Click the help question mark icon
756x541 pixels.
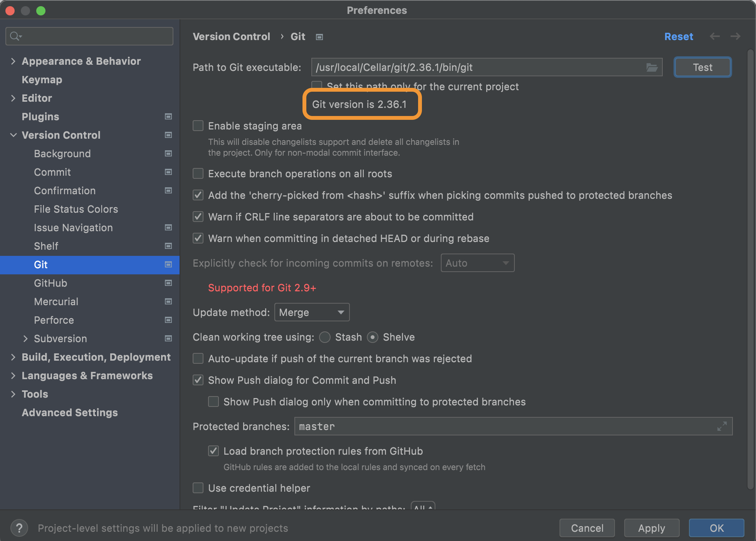19,528
